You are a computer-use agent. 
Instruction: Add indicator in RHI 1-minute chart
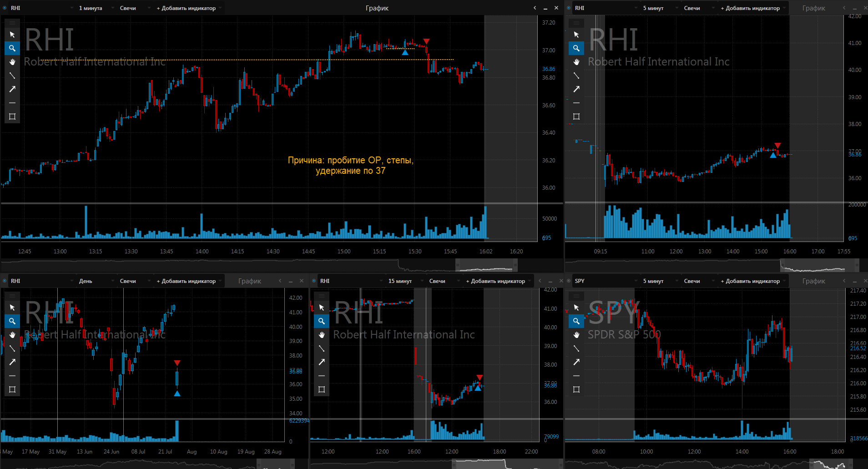point(189,8)
